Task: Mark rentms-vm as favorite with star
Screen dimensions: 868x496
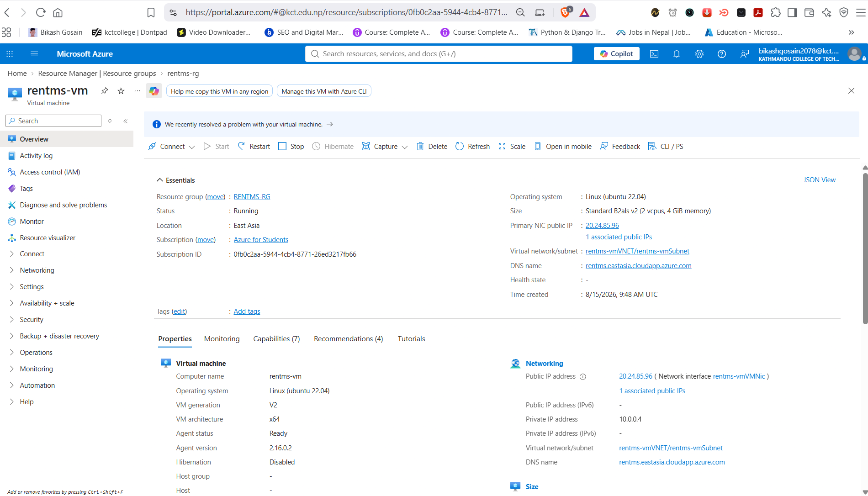Action: pos(121,91)
